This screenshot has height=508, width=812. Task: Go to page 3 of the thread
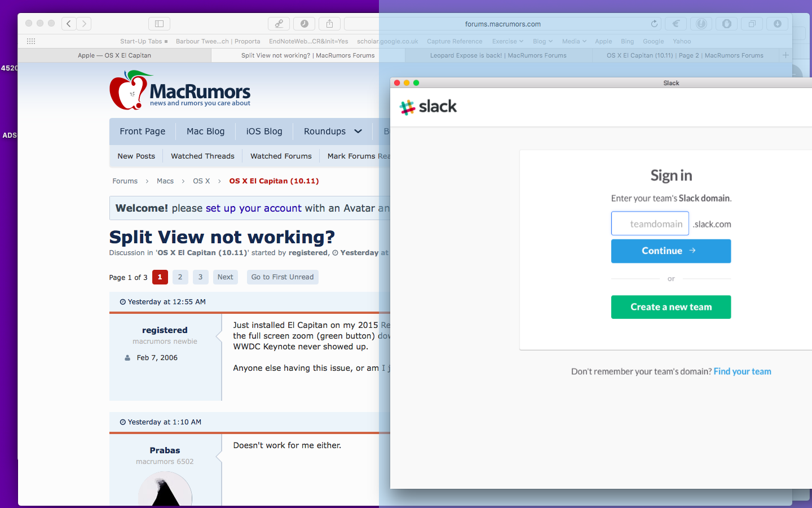point(200,277)
